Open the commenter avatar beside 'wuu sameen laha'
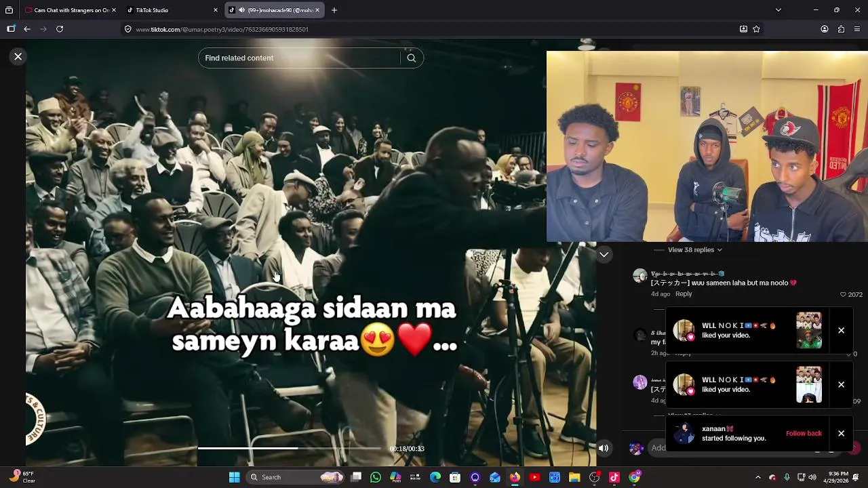Screen dimensions: 868x488 (x=639, y=276)
